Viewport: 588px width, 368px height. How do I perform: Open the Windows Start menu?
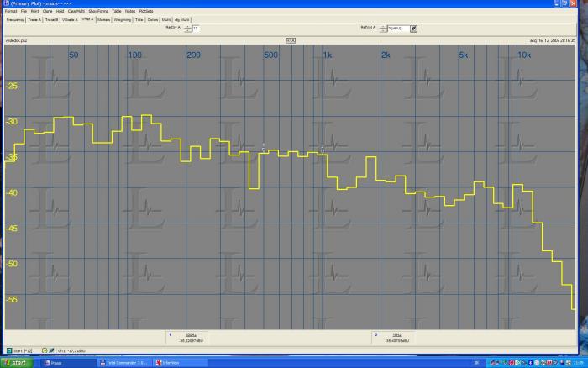coord(18,362)
